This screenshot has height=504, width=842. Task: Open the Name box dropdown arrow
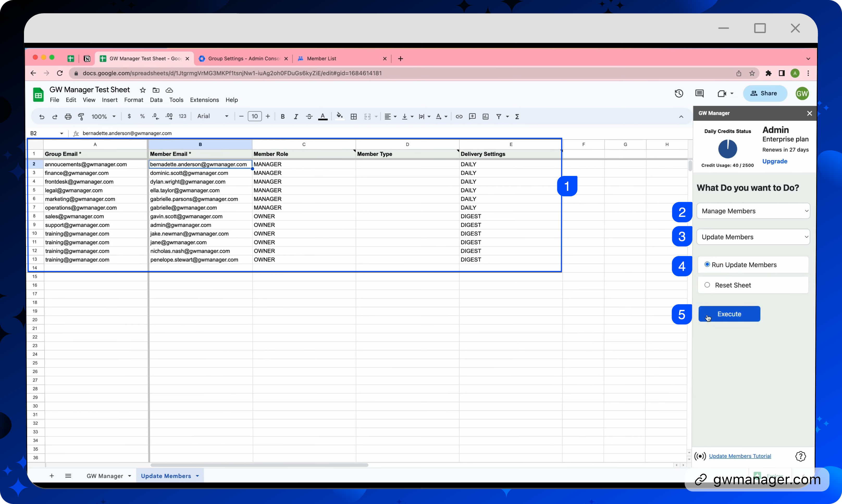click(x=61, y=134)
